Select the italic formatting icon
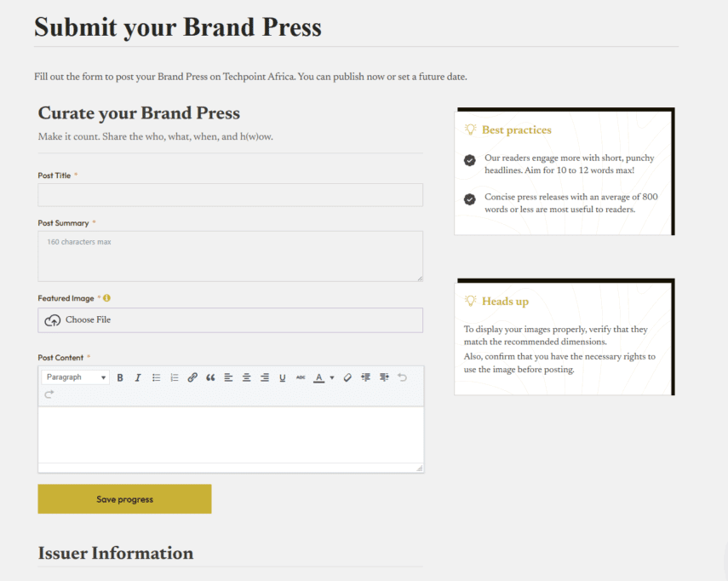728x581 pixels. [139, 377]
